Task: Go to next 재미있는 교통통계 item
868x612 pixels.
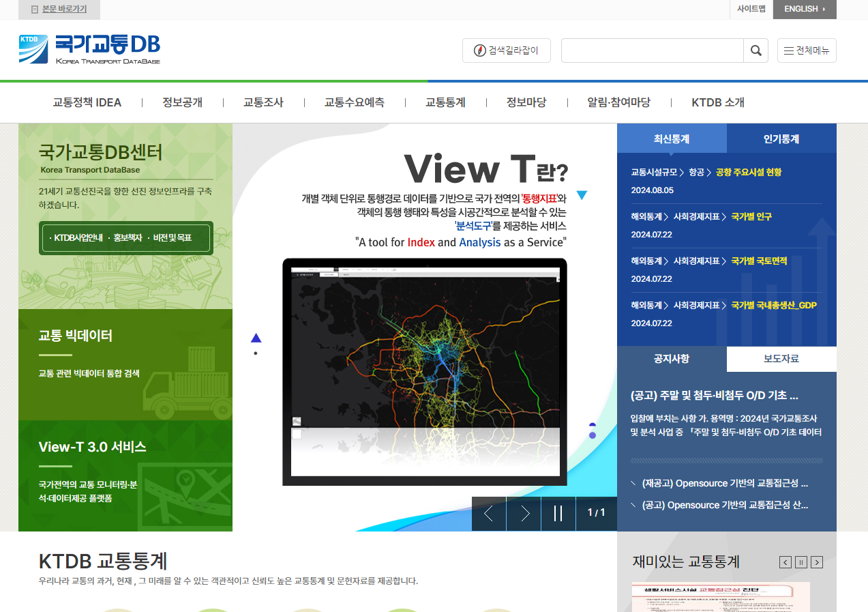Action: 817,562
